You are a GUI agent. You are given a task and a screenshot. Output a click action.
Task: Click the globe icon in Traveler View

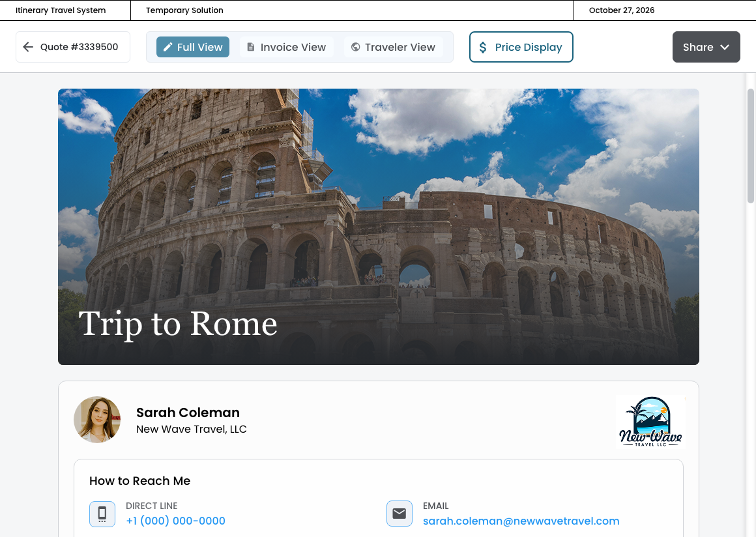click(355, 47)
